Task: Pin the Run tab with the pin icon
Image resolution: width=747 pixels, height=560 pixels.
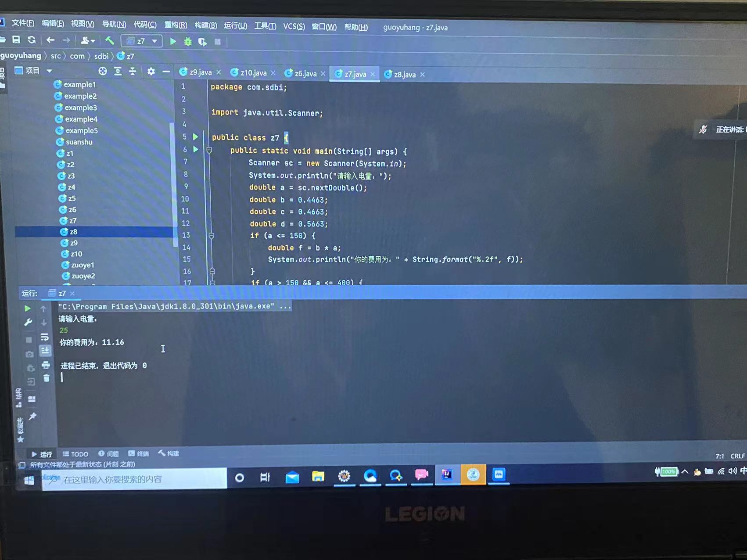Action: (32, 416)
